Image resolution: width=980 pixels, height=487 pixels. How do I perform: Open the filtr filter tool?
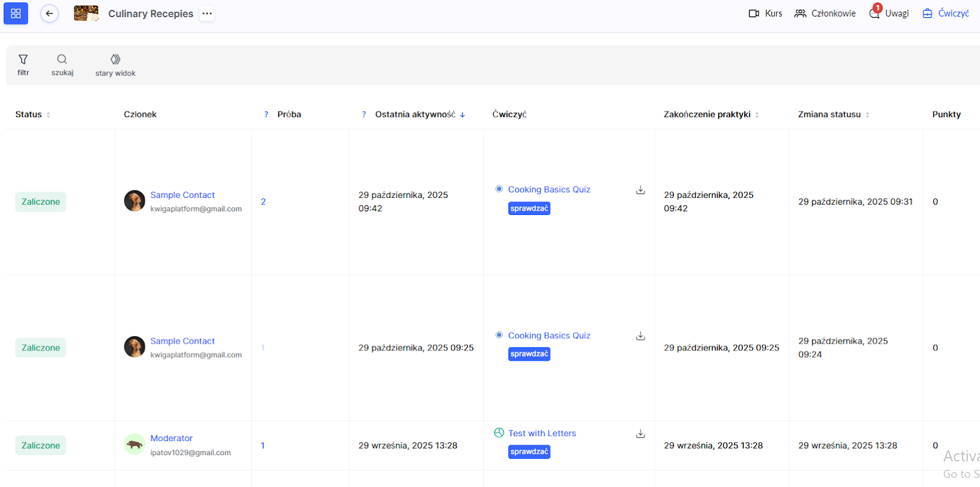23,64
